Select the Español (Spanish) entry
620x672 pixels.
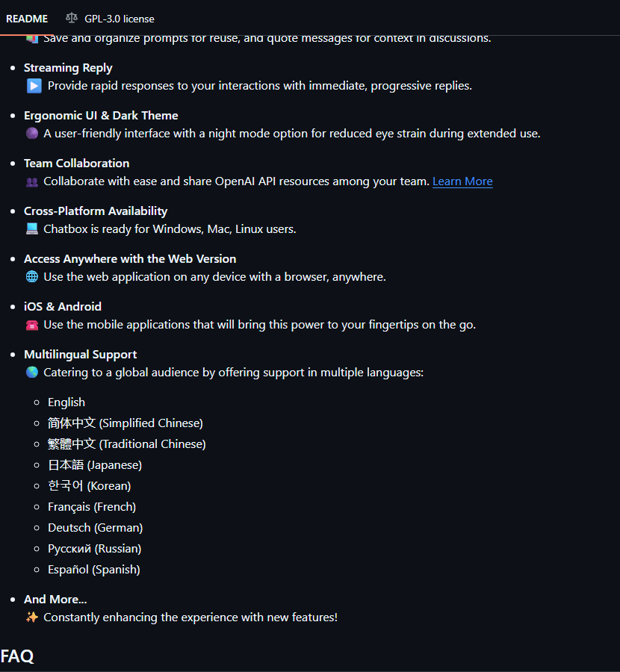click(x=93, y=569)
